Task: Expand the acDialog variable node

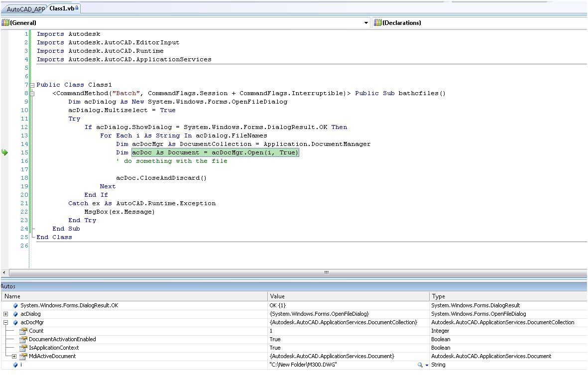Action: 5,314
